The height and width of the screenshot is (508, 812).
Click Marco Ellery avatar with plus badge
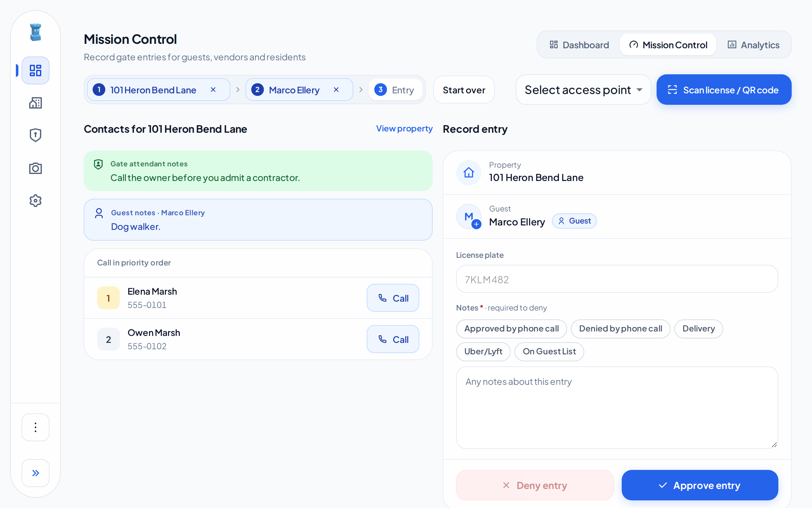469,217
